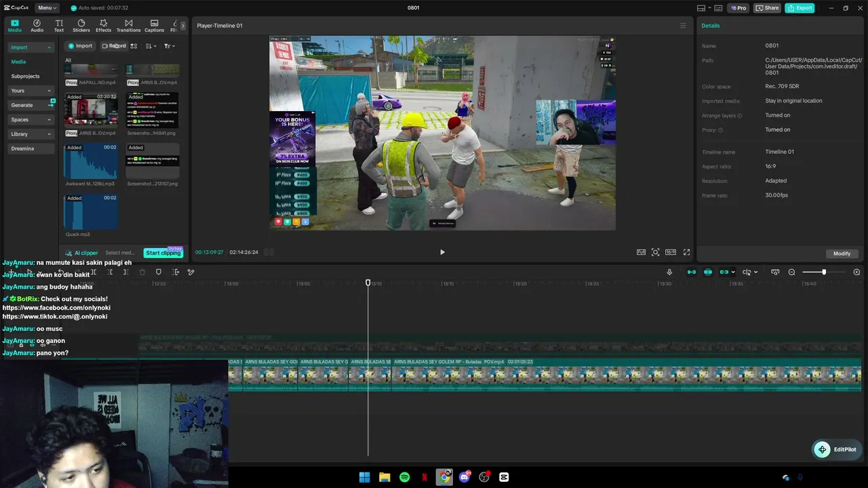Toggle clip linkage
Viewport: 868px width, 488px height.
(724, 272)
